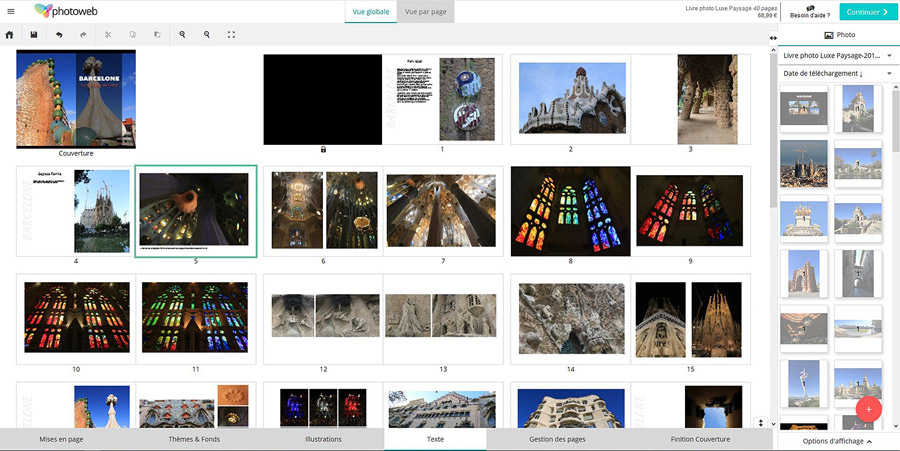The width and height of the screenshot is (900, 451).
Task: Toggle fullscreen with the four-corner icon
Action: point(231,35)
